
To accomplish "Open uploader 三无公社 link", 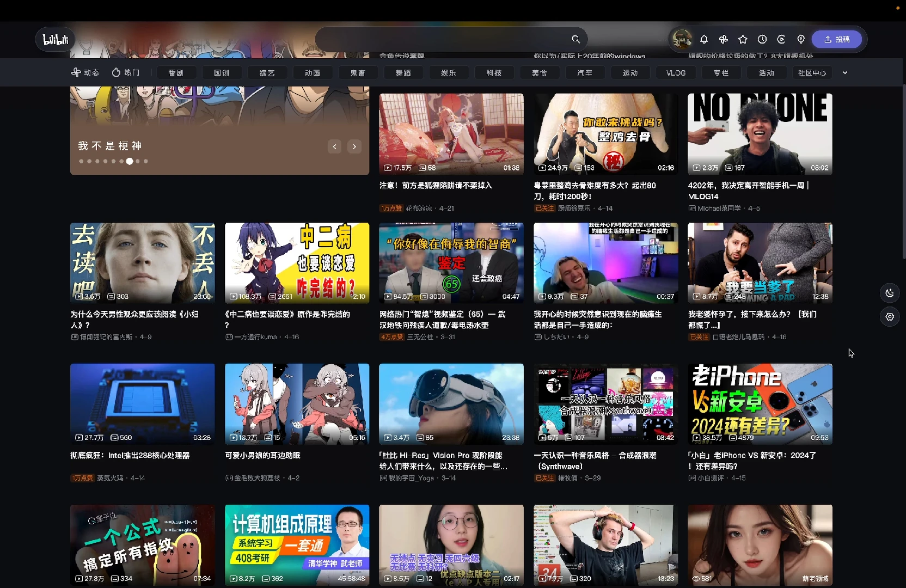I will (x=420, y=337).
